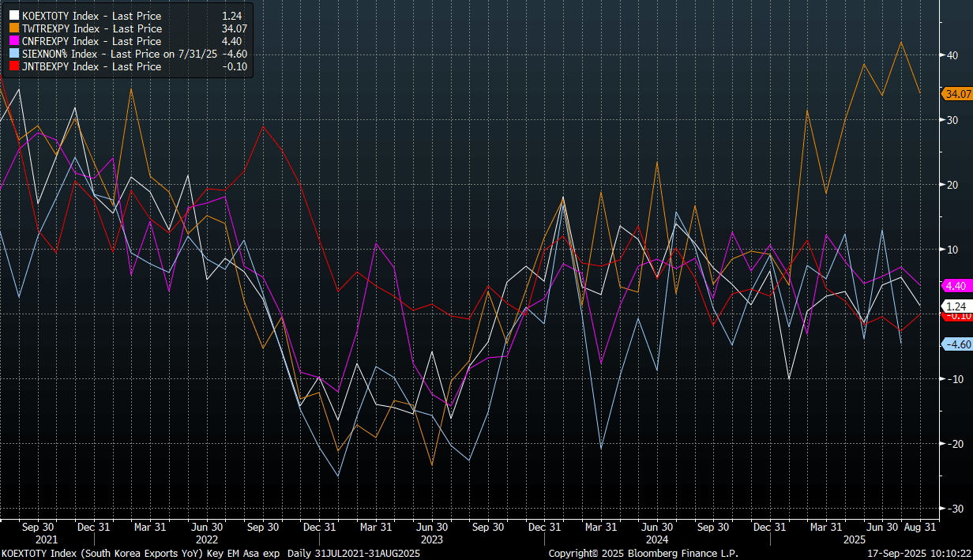Click the magenta 4.40 price tag on axis

click(956, 285)
